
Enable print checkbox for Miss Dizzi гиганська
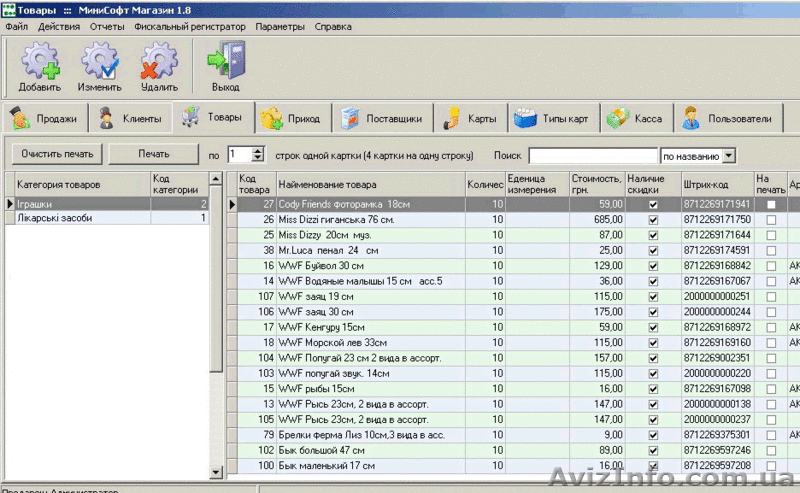tap(770, 219)
